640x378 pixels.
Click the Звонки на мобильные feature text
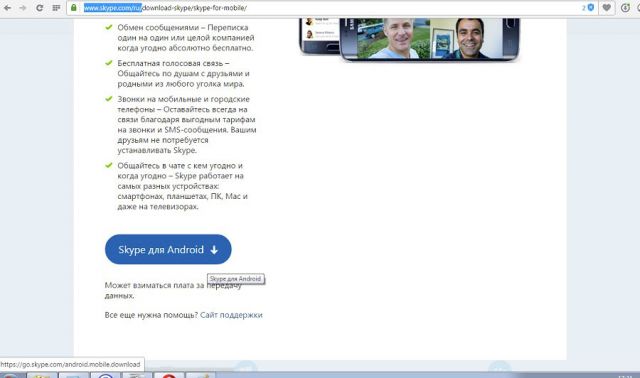coord(187,125)
